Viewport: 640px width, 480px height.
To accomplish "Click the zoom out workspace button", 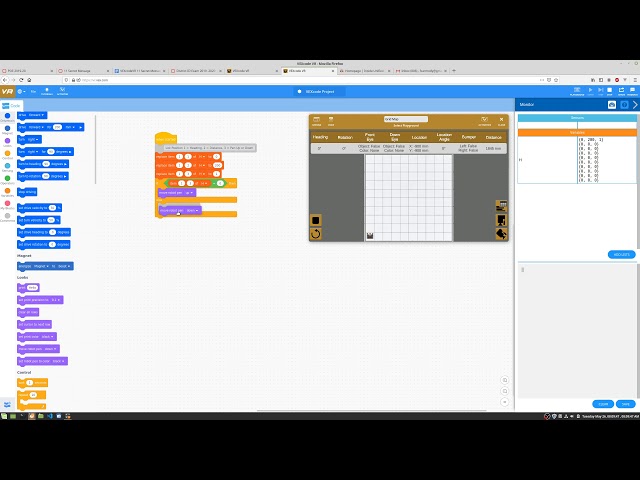I will click(505, 391).
